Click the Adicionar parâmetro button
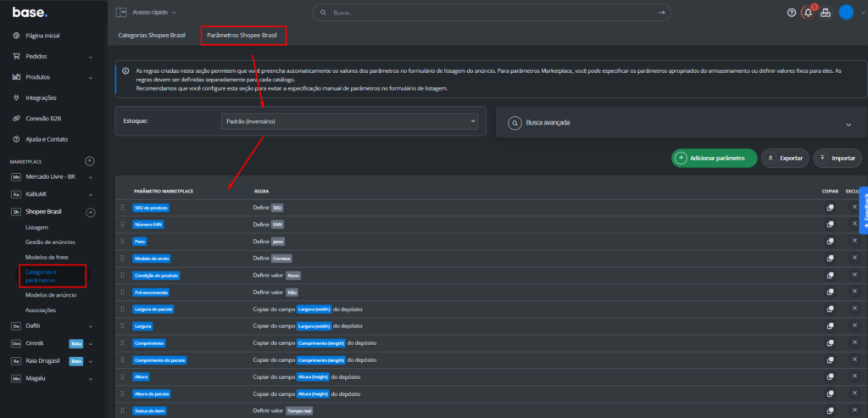The height and width of the screenshot is (418, 868). point(714,158)
